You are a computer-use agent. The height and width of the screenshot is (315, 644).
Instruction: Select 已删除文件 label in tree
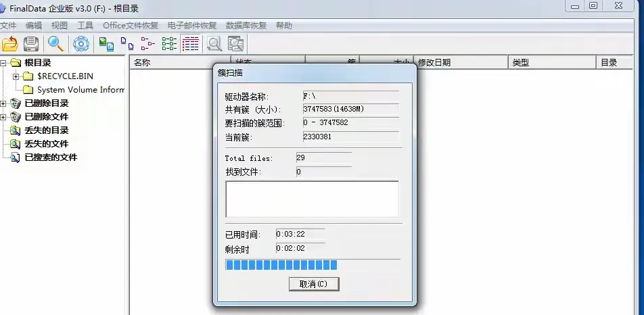(47, 117)
